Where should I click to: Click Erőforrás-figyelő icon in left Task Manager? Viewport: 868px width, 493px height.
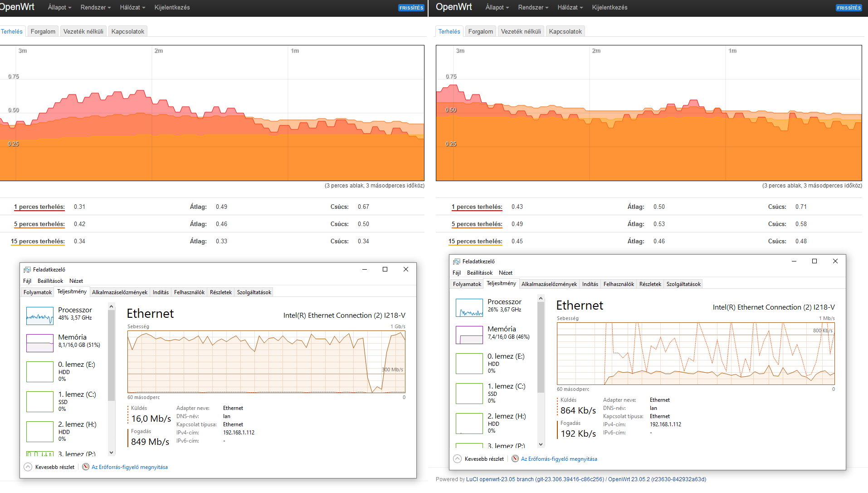coord(86,467)
